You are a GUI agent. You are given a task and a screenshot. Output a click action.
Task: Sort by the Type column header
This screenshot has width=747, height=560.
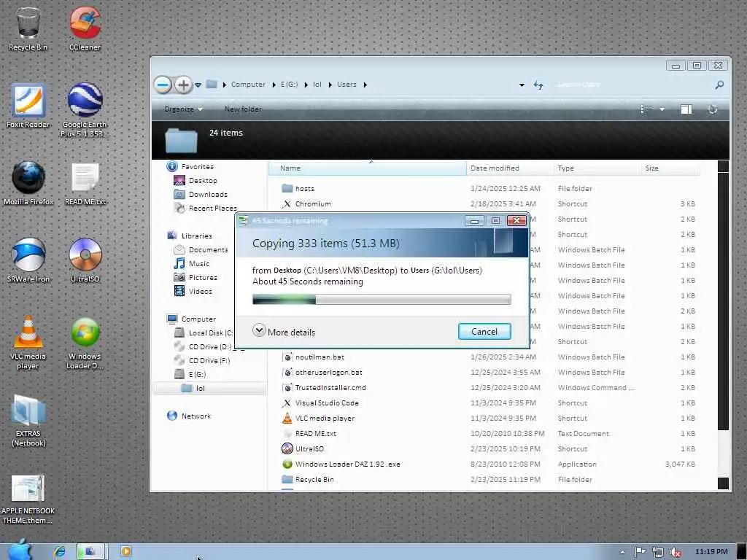pyautogui.click(x=597, y=168)
